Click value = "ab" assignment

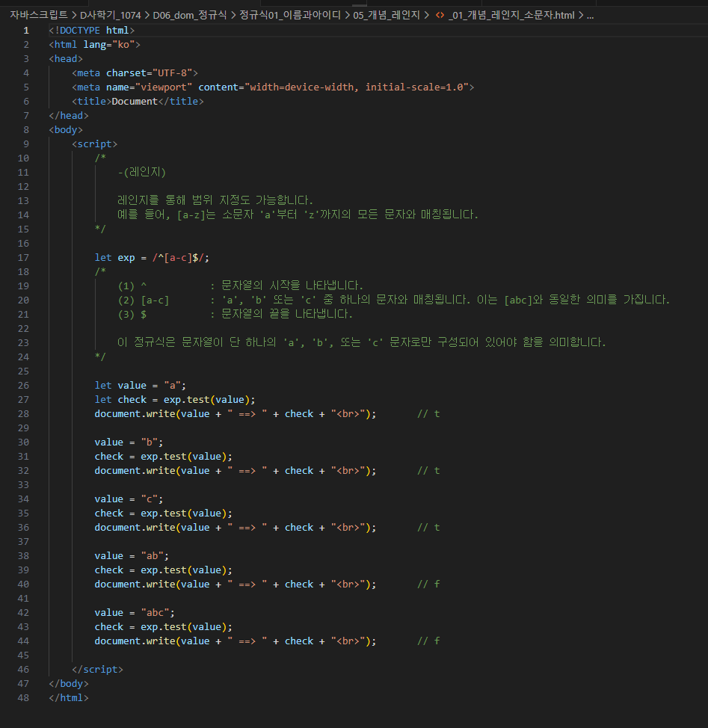[132, 556]
